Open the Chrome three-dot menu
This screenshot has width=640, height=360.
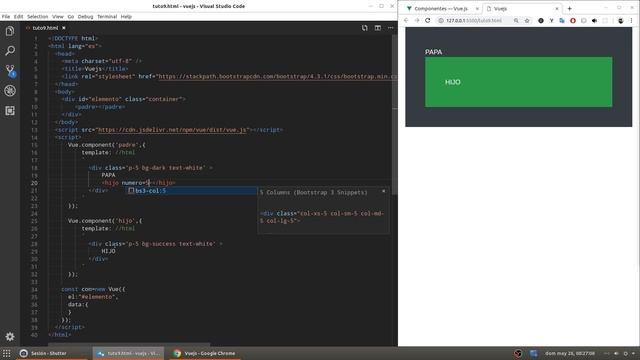pyautogui.click(x=631, y=20)
